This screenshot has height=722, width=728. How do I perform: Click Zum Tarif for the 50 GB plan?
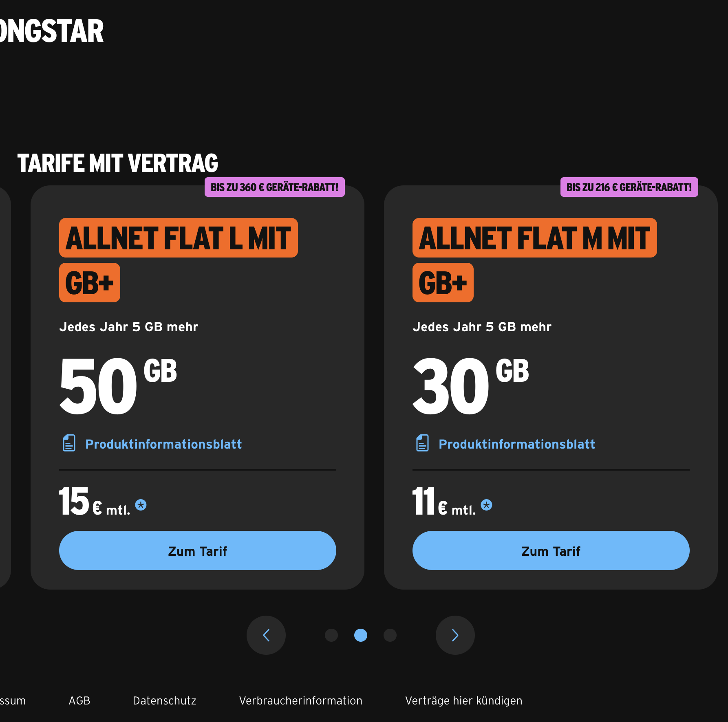[x=198, y=550]
